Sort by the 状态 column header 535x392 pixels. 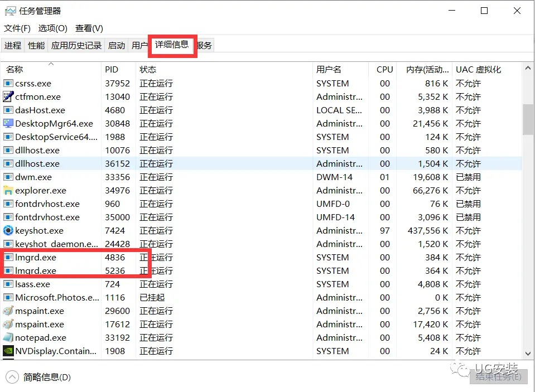pyautogui.click(x=224, y=69)
